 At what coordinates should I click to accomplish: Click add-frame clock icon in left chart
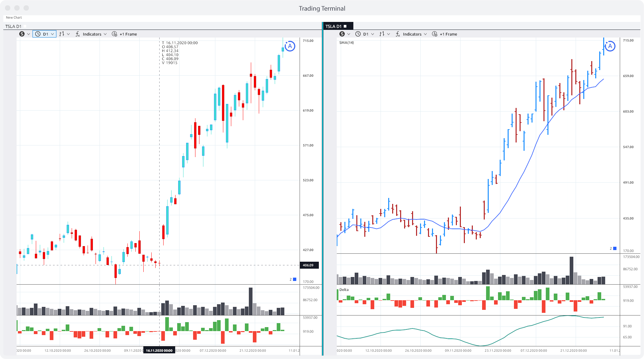tap(114, 34)
